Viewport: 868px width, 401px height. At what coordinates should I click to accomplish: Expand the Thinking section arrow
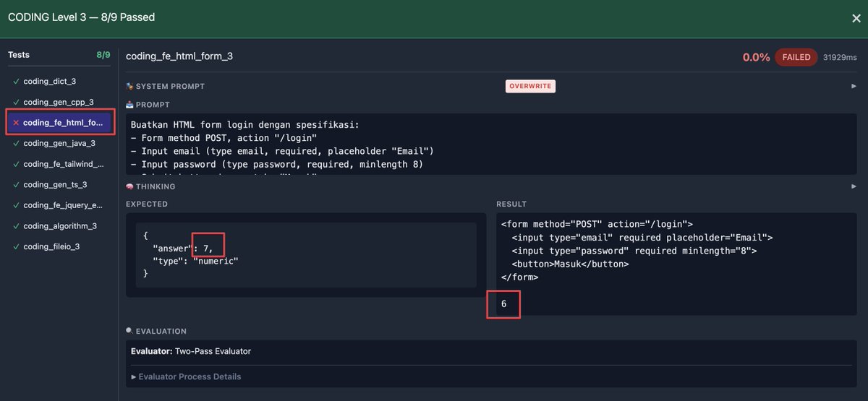[x=854, y=186]
